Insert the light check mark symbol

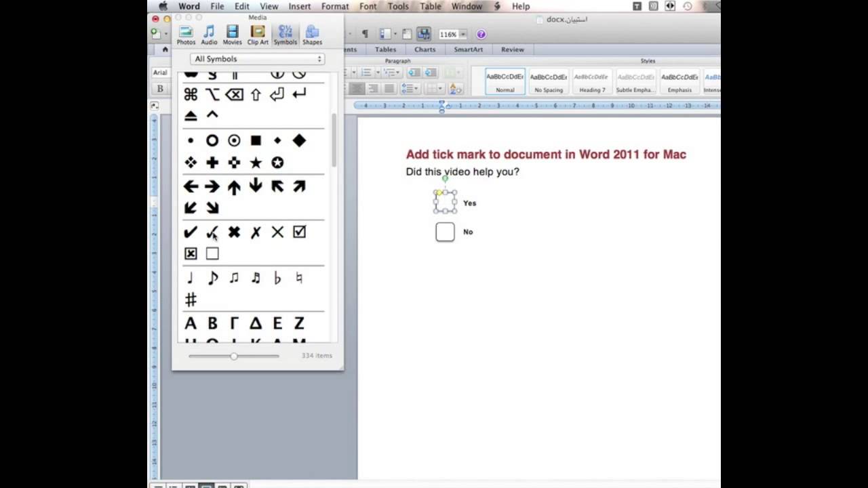pyautogui.click(x=212, y=232)
